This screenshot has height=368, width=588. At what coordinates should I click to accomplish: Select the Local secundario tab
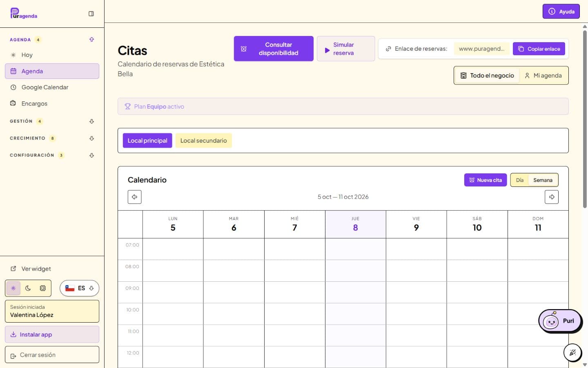click(x=203, y=141)
